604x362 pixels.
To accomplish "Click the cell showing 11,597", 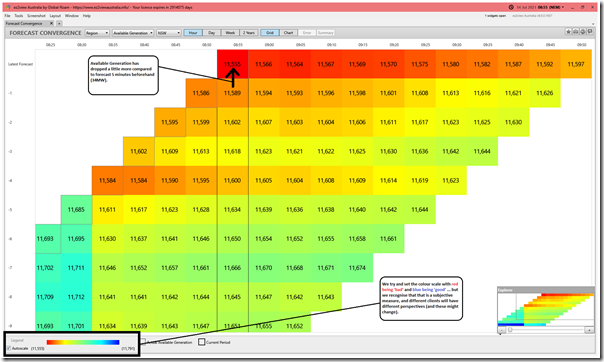I will click(x=576, y=64).
